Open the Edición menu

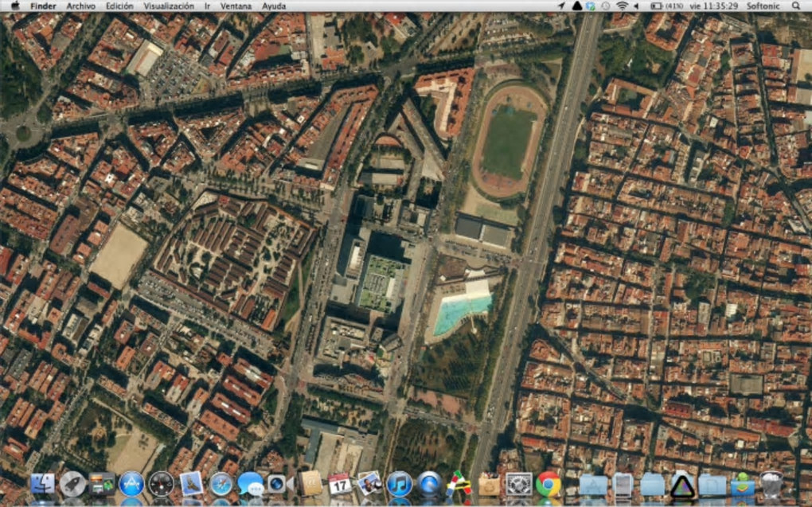119,6
